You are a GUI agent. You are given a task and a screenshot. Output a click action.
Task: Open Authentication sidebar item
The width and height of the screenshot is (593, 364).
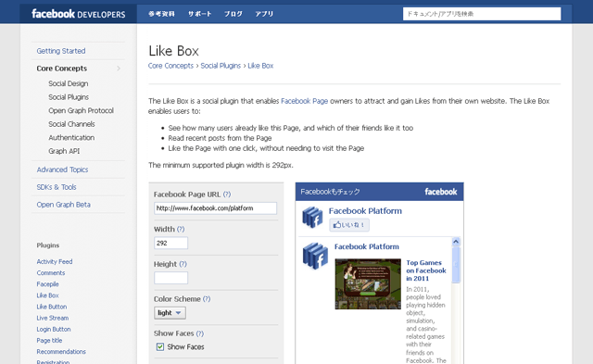[71, 138]
